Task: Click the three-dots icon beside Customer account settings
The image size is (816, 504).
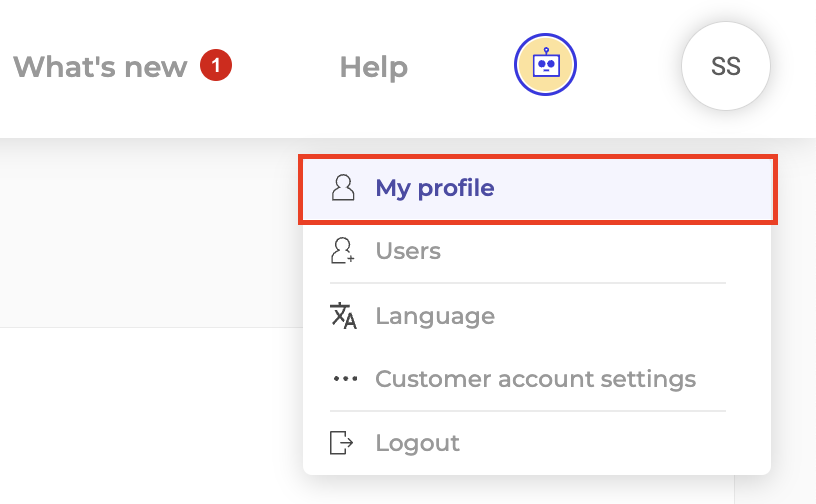Action: [x=345, y=379]
